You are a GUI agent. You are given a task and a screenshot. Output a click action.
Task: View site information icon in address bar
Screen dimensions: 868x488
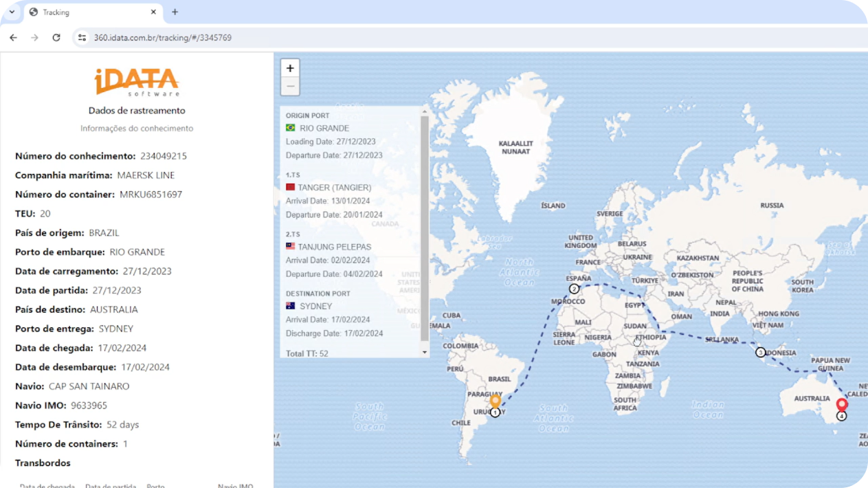click(82, 38)
